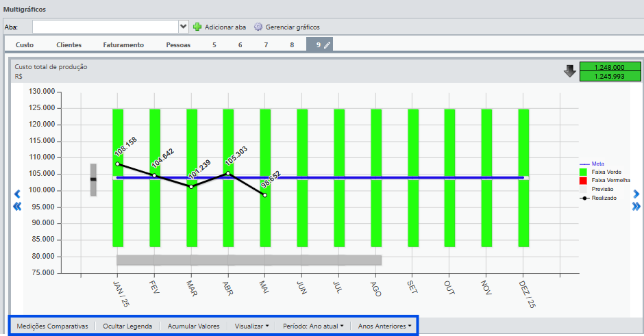Click Acumular Valores button
The height and width of the screenshot is (336, 644).
coord(193,326)
